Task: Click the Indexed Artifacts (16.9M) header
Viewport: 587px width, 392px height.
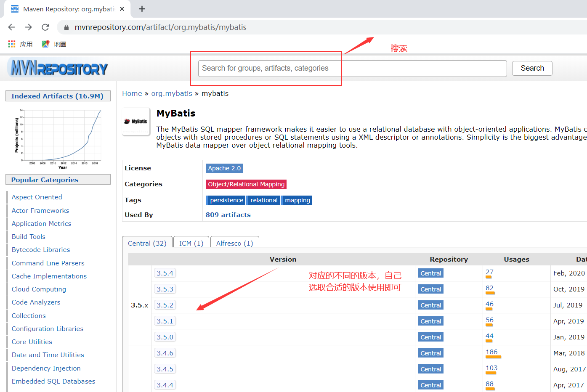Action: click(58, 96)
